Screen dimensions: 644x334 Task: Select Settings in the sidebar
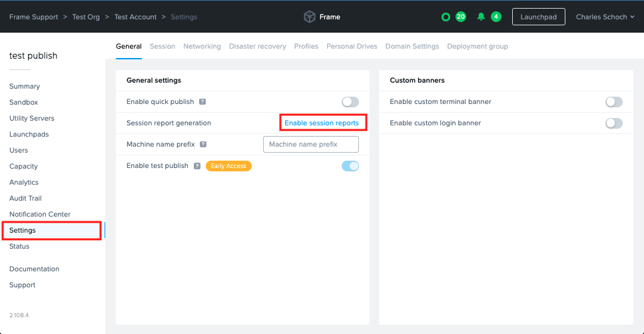(52, 231)
